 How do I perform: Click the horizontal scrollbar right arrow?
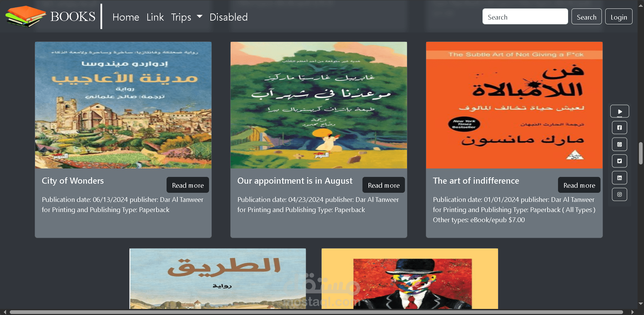coord(633,312)
